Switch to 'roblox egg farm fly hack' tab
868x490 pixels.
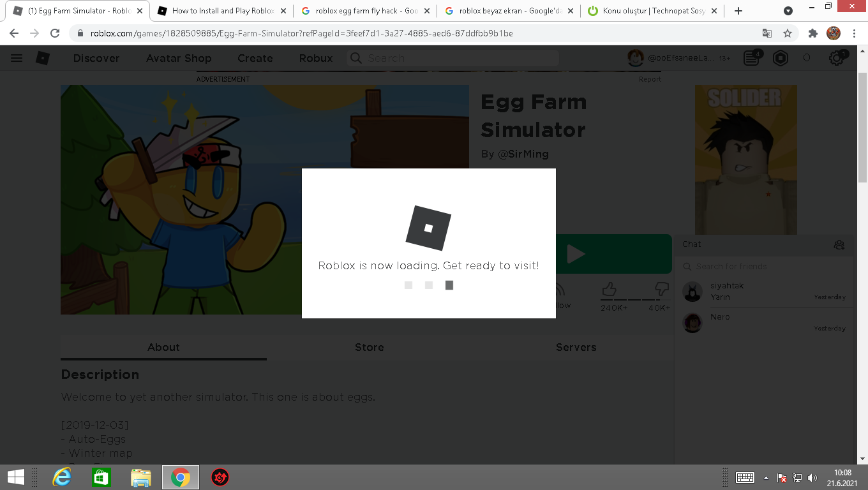[x=366, y=11]
